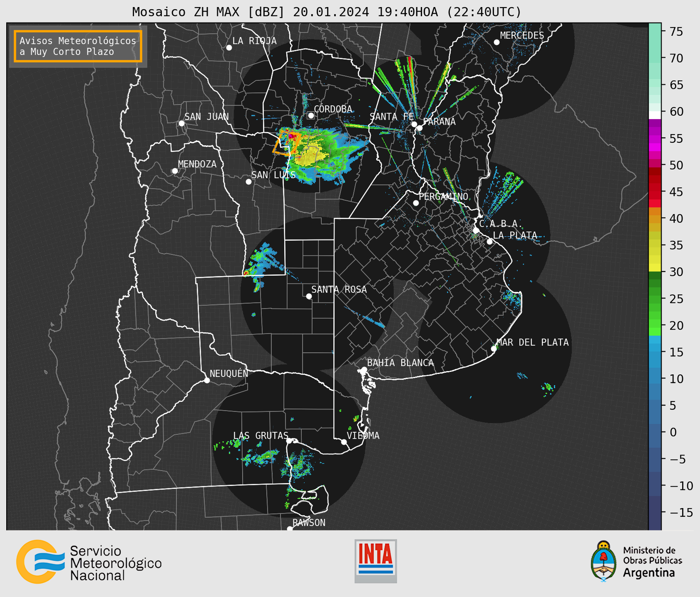Click the PERGAMINO city marker dot
700x597 pixels.
point(416,203)
